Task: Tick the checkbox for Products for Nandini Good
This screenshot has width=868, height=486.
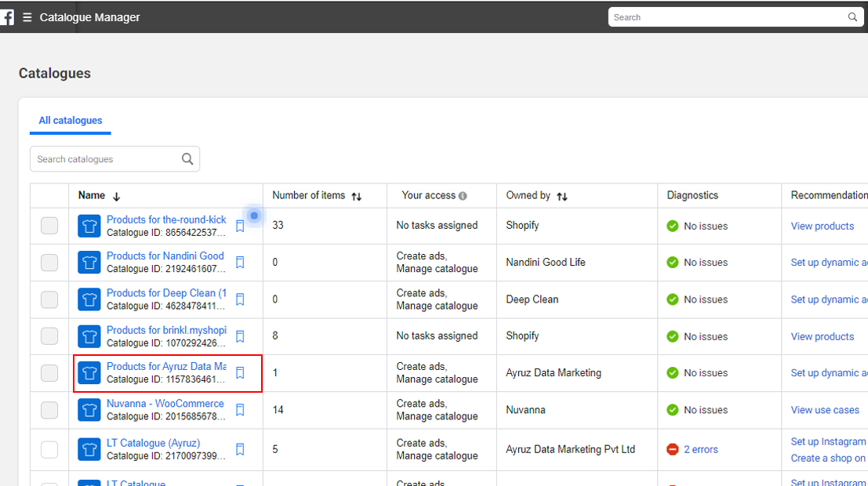Action: (x=49, y=263)
